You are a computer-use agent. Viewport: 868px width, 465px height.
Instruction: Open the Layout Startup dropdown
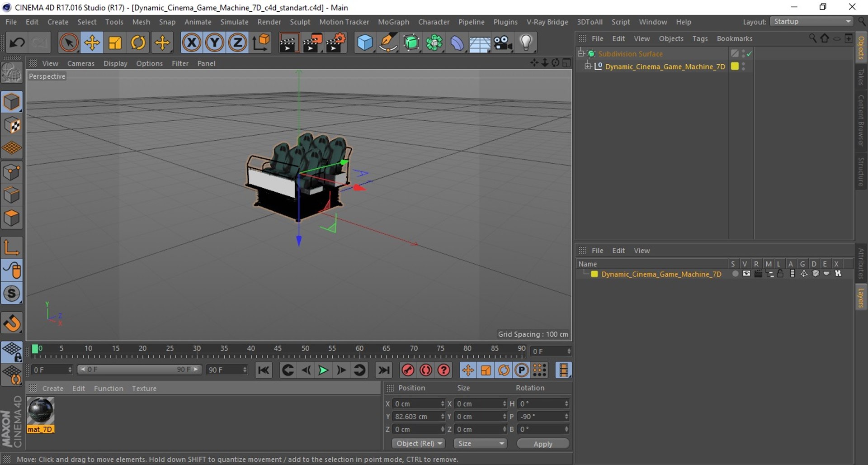(x=811, y=22)
